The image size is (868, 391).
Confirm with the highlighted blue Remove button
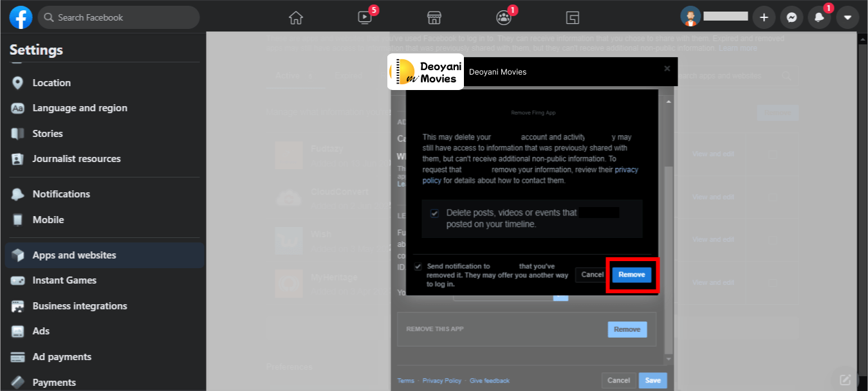click(632, 275)
